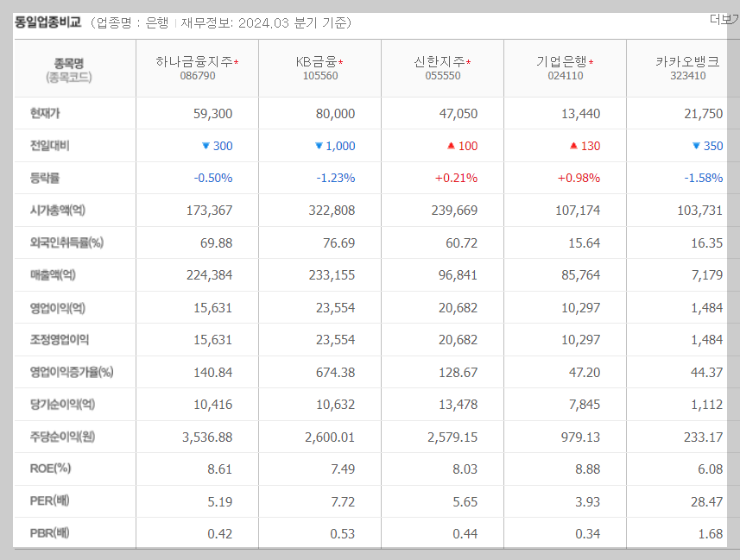Click the down arrow beside 1,000 for KB금융
The height and width of the screenshot is (560, 740).
tap(319, 146)
